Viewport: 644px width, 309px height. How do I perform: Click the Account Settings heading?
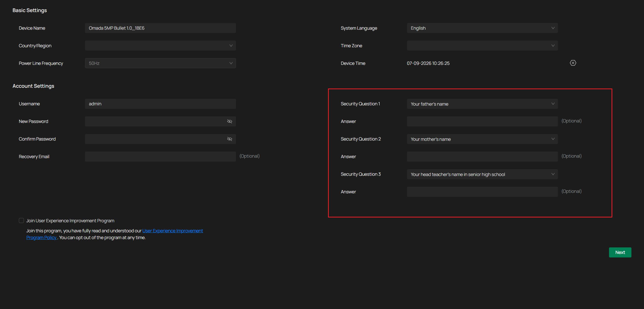click(33, 86)
